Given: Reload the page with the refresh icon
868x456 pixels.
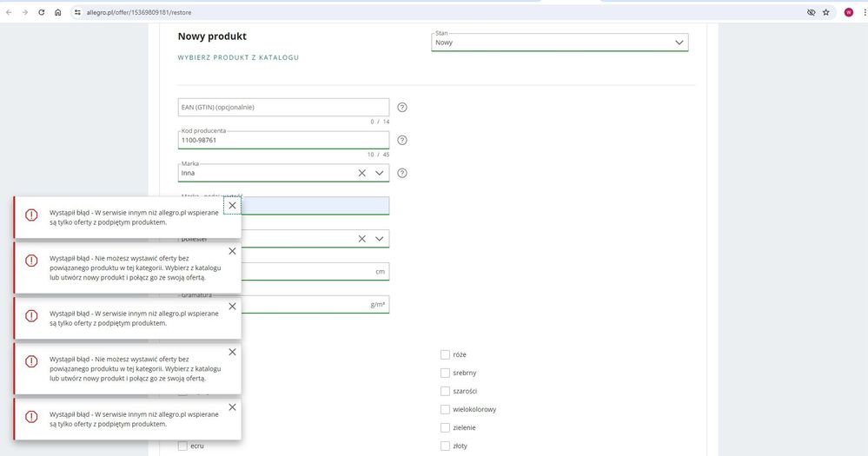Looking at the screenshot, I should 41,12.
